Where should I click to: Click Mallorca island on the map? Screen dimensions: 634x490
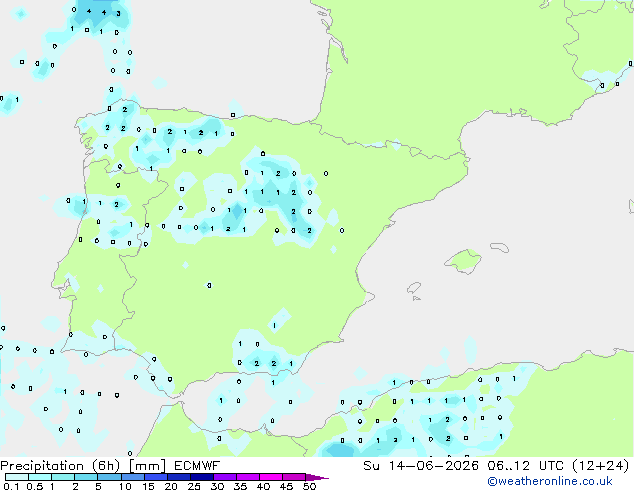[463, 262]
